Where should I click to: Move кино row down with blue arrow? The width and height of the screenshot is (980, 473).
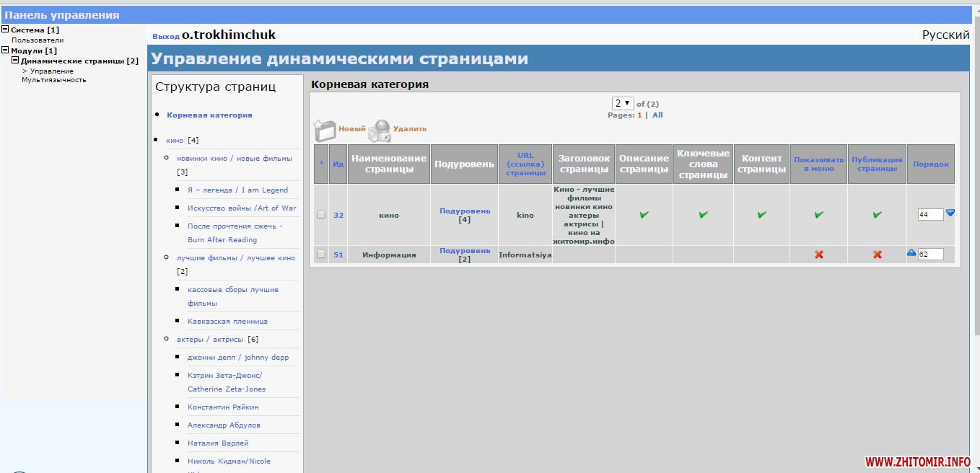950,213
